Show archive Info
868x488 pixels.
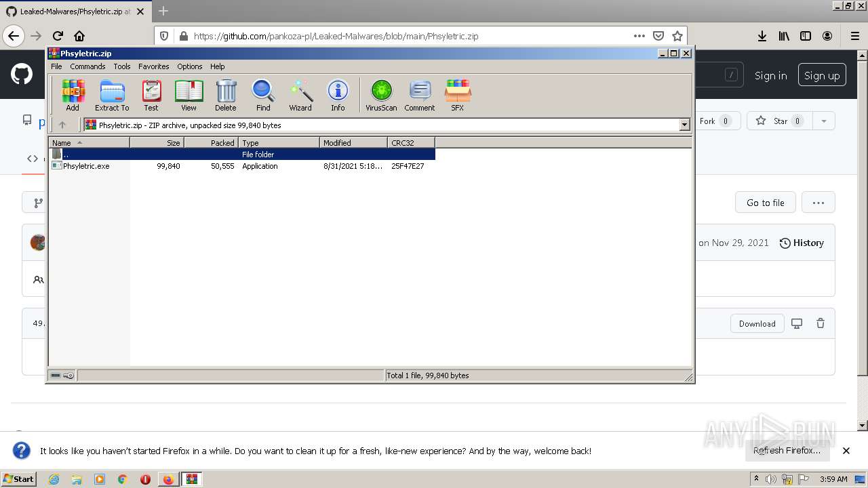click(338, 95)
